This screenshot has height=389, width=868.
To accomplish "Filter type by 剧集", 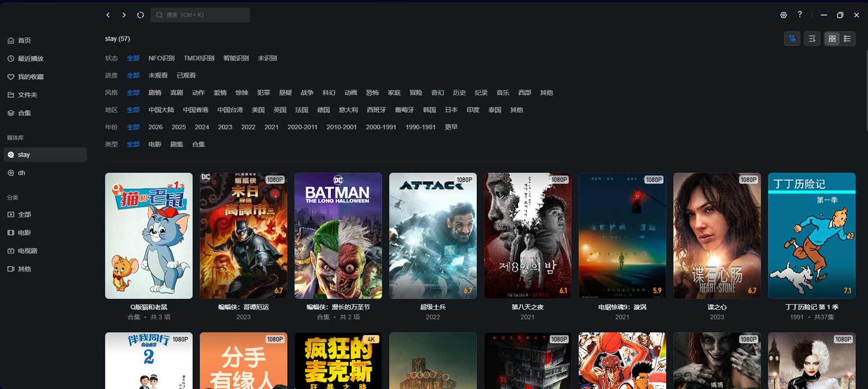I will [176, 144].
